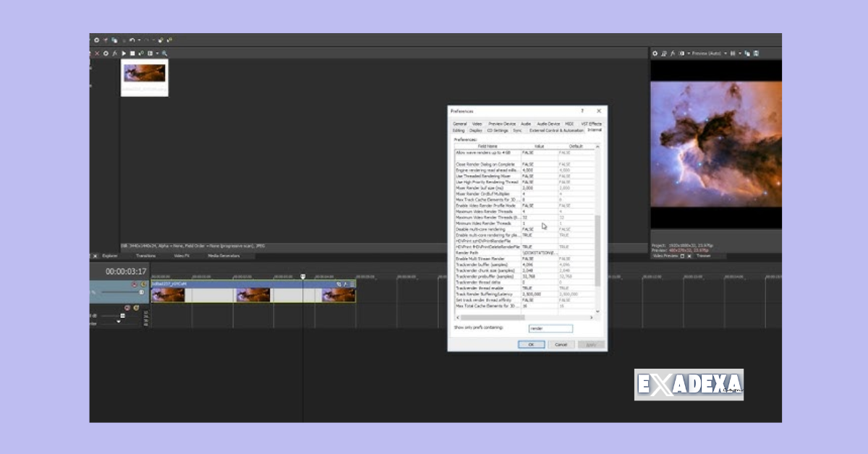Image resolution: width=868 pixels, height=454 pixels.
Task: Open the clip hamburger menu on the timeline event
Action: click(x=352, y=284)
